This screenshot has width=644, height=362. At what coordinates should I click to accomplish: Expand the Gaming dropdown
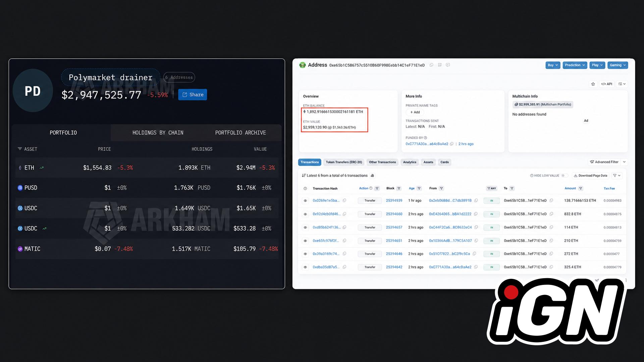[618, 65]
